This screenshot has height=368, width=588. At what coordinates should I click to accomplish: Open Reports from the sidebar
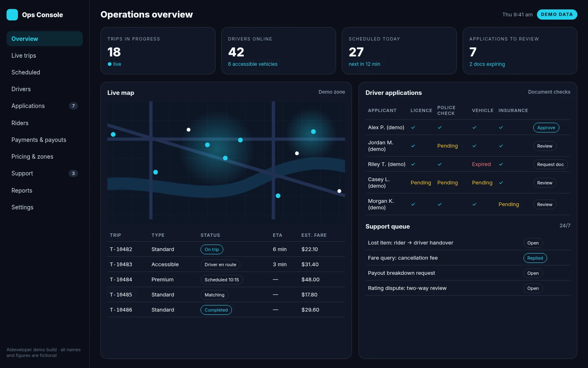(45, 191)
